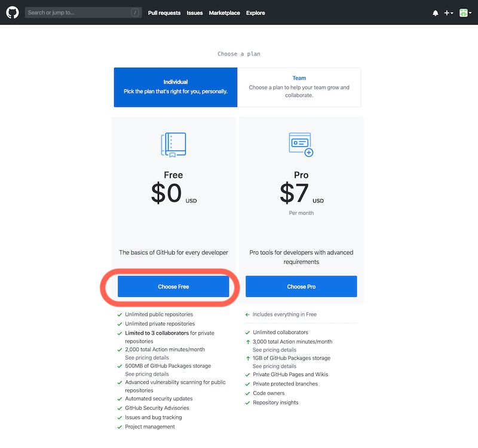Click 'Unlimited collaborators' feature
This screenshot has height=448, width=478.
280,332
